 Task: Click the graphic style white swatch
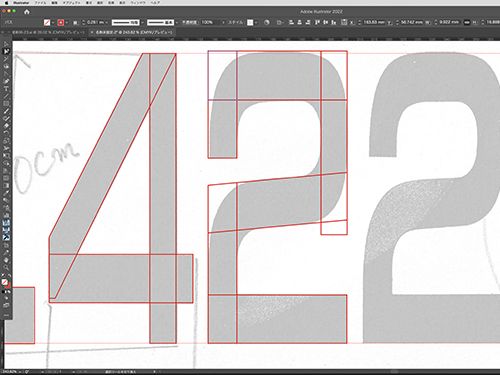pyautogui.click(x=250, y=22)
